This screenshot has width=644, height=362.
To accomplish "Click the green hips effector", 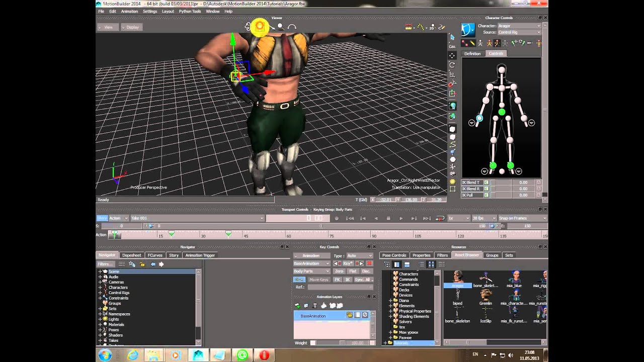I will (x=502, y=112).
